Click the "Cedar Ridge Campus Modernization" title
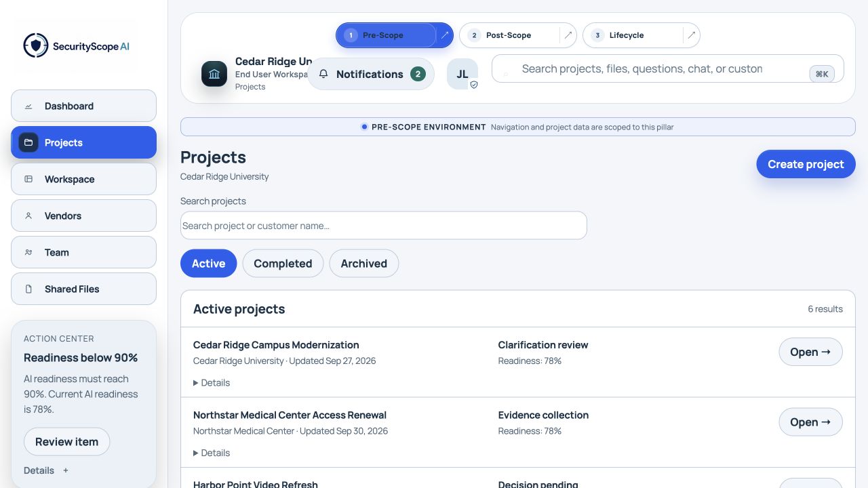The image size is (868, 488). 276,345
